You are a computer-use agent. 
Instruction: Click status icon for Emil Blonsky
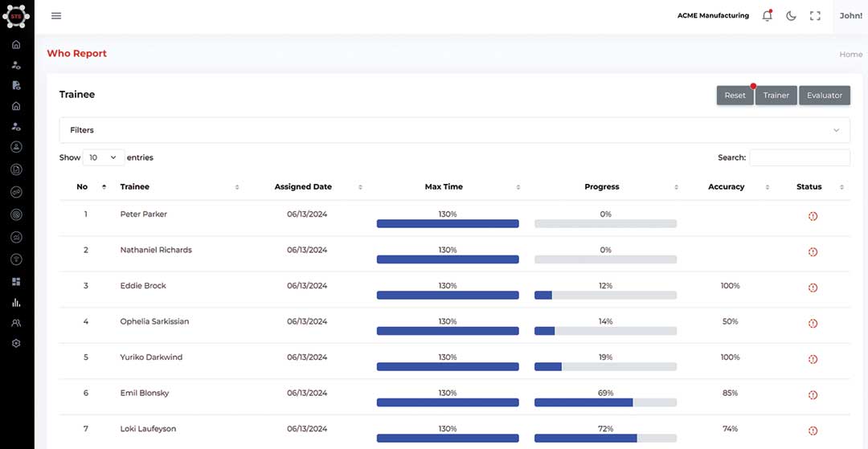click(813, 395)
